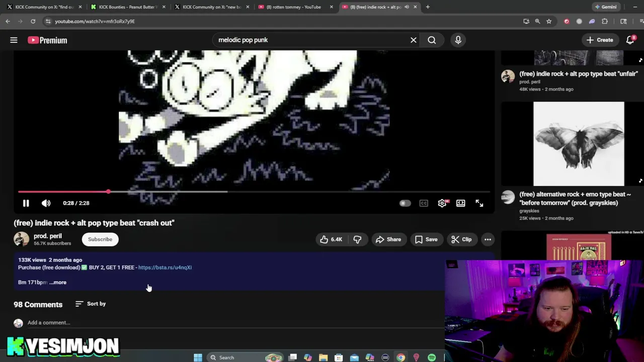The height and width of the screenshot is (362, 644).
Task: Toggle autoplay switch in player
Action: point(405,203)
